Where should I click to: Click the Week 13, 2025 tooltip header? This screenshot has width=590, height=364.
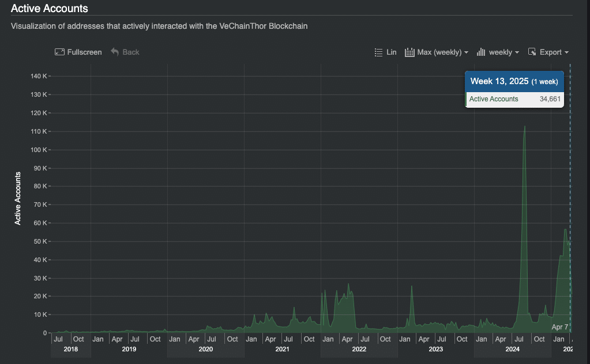(x=514, y=82)
